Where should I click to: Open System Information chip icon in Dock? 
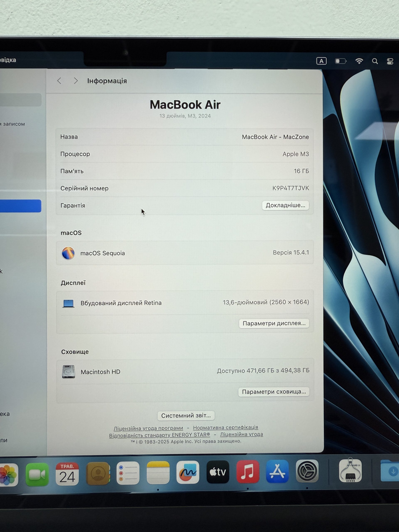(x=350, y=470)
